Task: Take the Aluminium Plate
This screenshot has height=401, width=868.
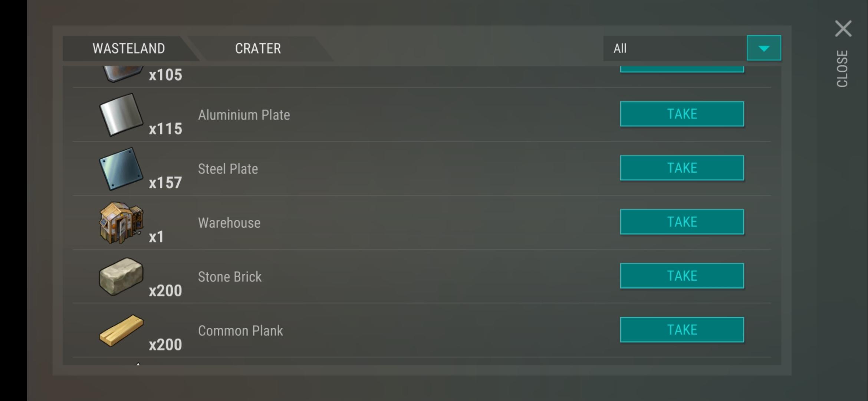Action: (x=682, y=114)
